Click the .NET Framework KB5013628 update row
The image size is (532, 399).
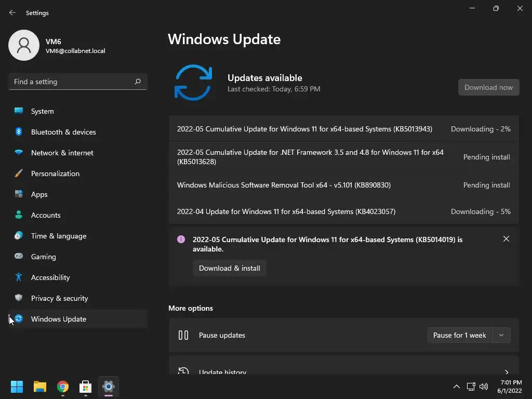[344, 157]
